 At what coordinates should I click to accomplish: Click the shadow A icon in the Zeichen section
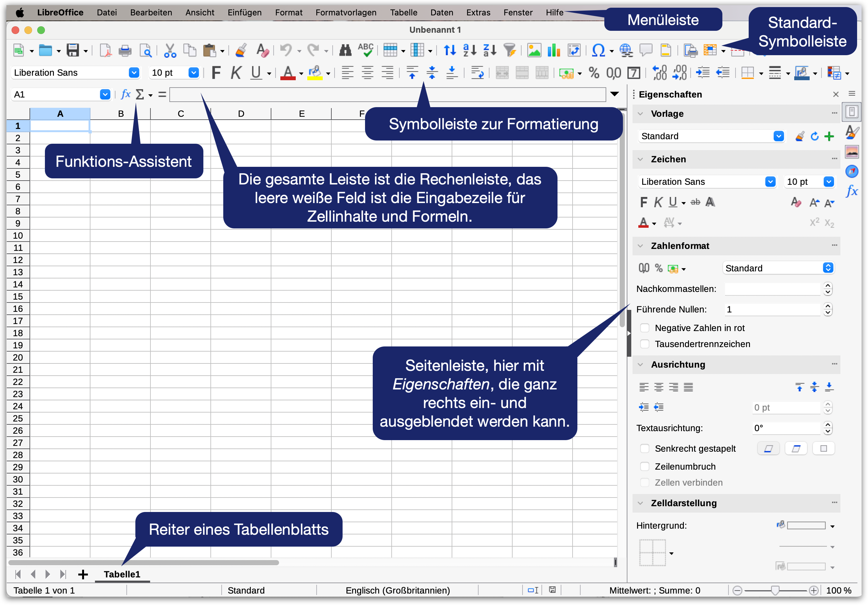coord(710,202)
